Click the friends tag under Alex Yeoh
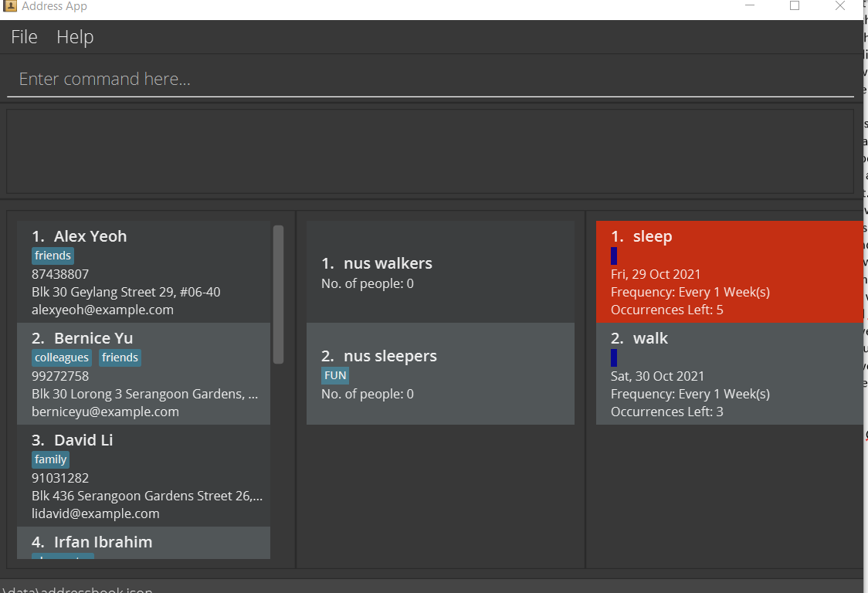The height and width of the screenshot is (593, 868). click(x=53, y=256)
